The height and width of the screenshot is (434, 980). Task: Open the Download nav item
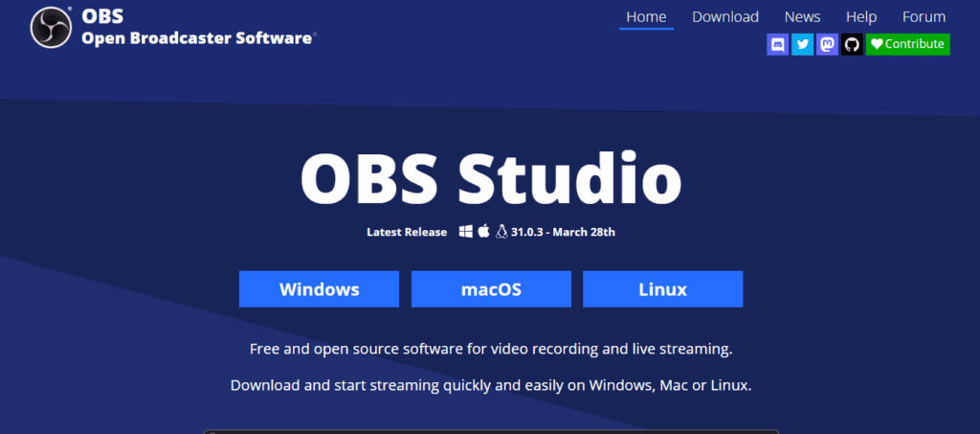click(725, 17)
